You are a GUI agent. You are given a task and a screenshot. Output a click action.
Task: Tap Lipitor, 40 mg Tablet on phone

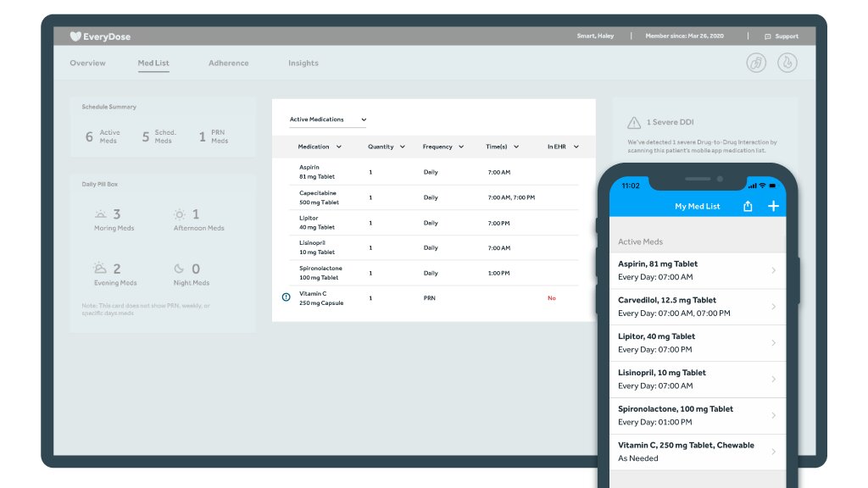point(698,343)
